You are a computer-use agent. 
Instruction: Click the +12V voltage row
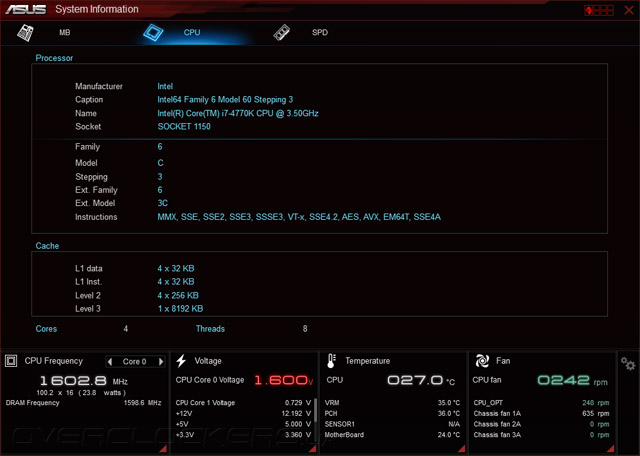(x=243, y=413)
